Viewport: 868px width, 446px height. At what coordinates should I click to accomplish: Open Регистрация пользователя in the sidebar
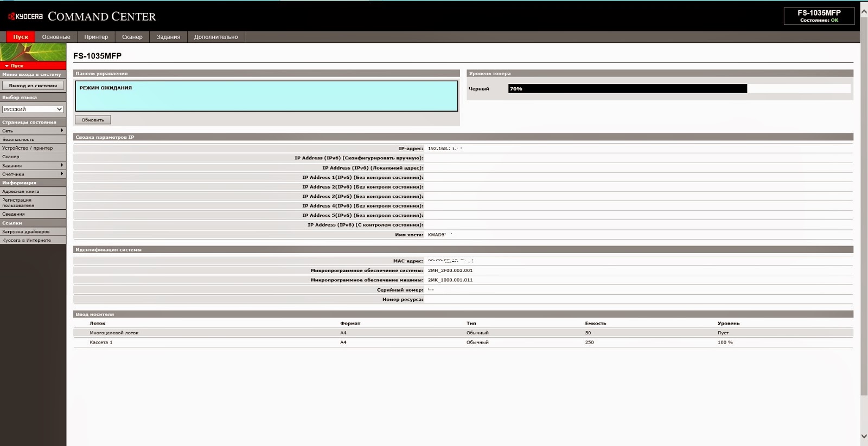pyautogui.click(x=33, y=203)
